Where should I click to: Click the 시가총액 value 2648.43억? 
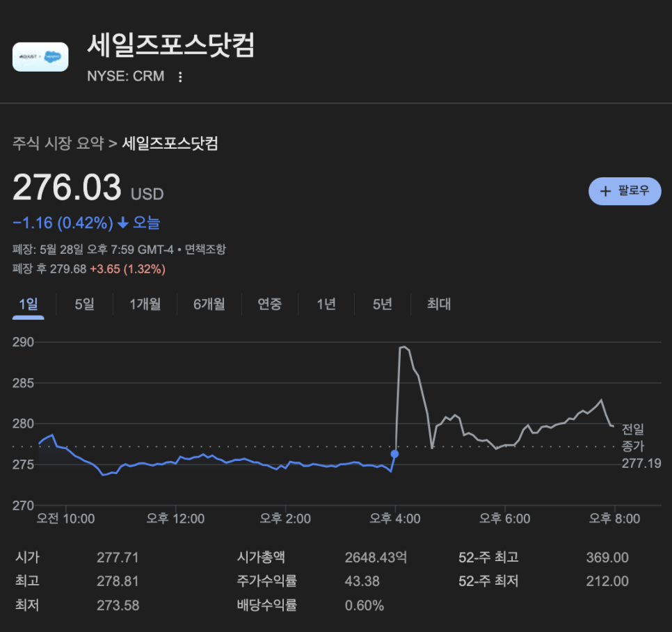[x=376, y=558]
